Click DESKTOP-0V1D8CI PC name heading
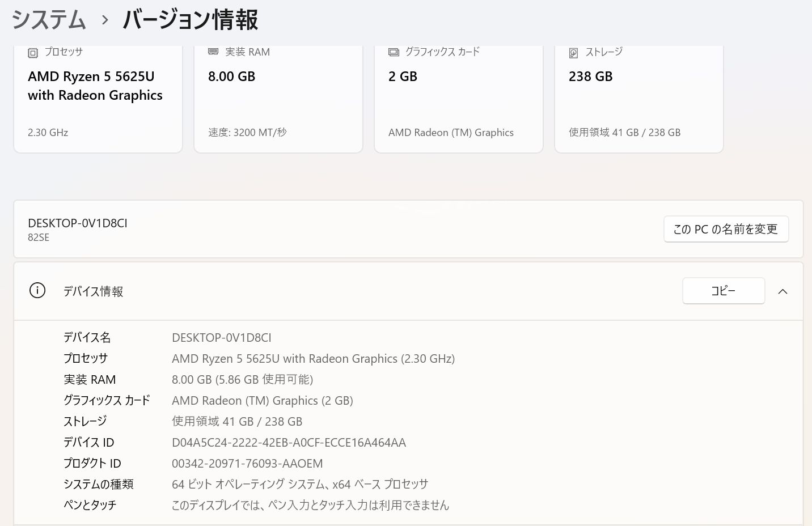 [78, 223]
